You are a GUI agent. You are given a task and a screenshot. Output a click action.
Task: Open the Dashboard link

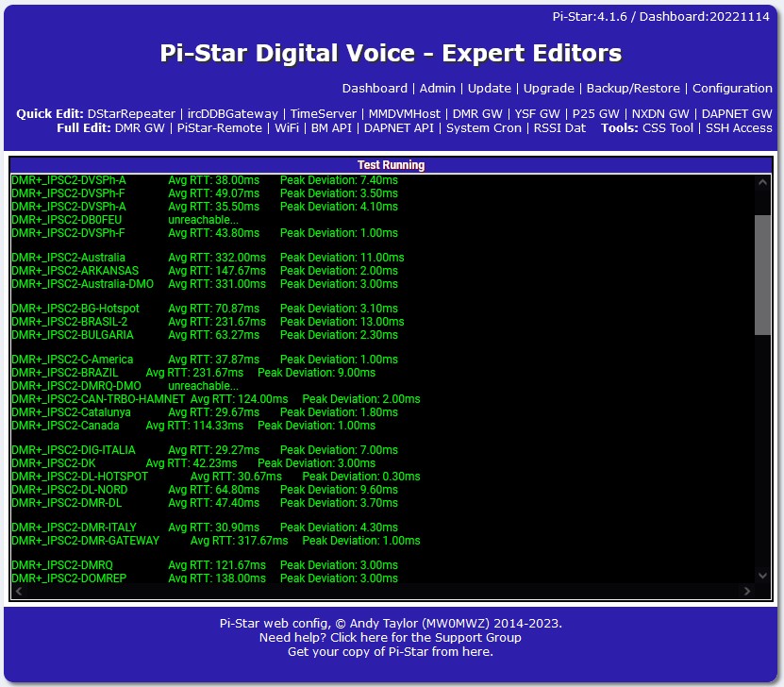tap(375, 89)
